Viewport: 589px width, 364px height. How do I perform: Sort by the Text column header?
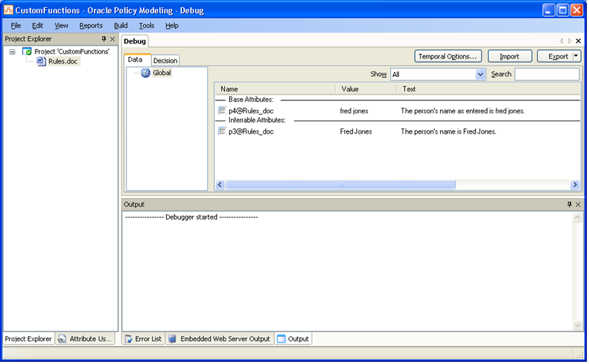click(x=489, y=89)
